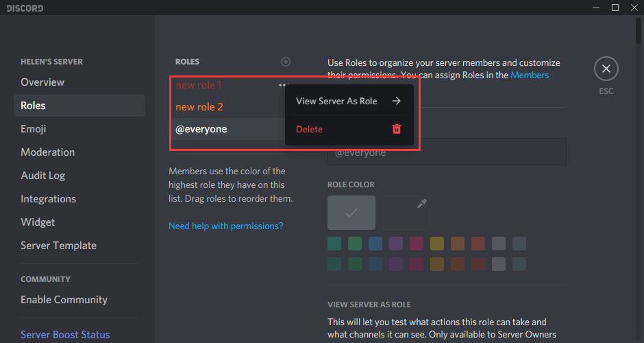Open the Integrations settings page
This screenshot has height=343, width=644.
coord(49,199)
